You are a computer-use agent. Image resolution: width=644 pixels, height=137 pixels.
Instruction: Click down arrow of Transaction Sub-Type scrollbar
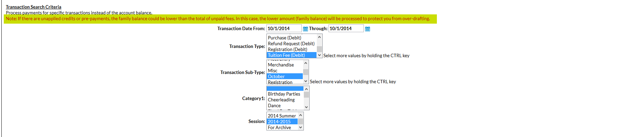coord(306,81)
